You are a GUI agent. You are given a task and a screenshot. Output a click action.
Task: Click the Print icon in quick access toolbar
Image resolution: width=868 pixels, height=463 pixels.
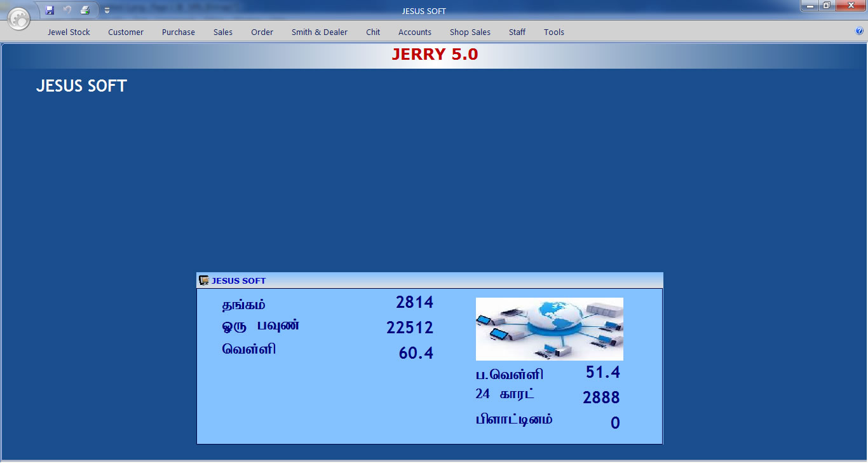pyautogui.click(x=85, y=10)
